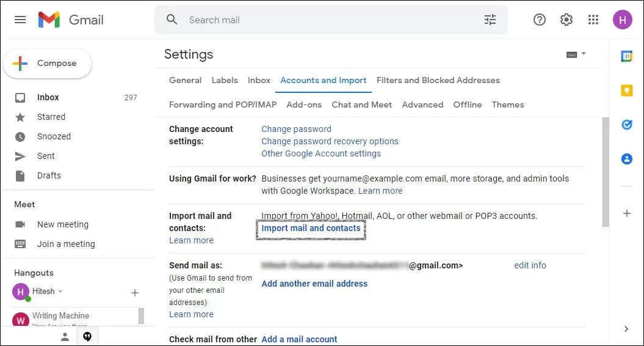
Task: Open Google Tasks in side panel
Action: point(626,125)
